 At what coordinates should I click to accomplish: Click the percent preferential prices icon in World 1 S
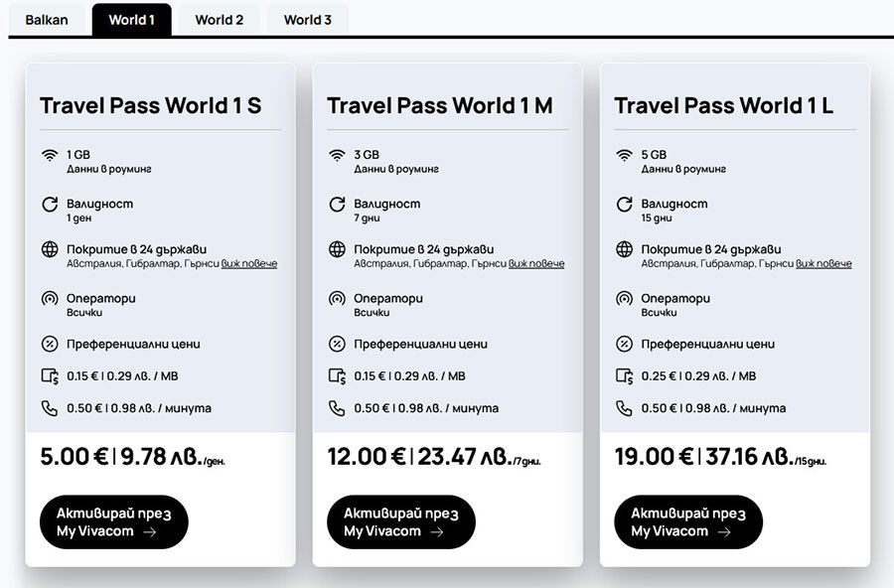pyautogui.click(x=50, y=344)
